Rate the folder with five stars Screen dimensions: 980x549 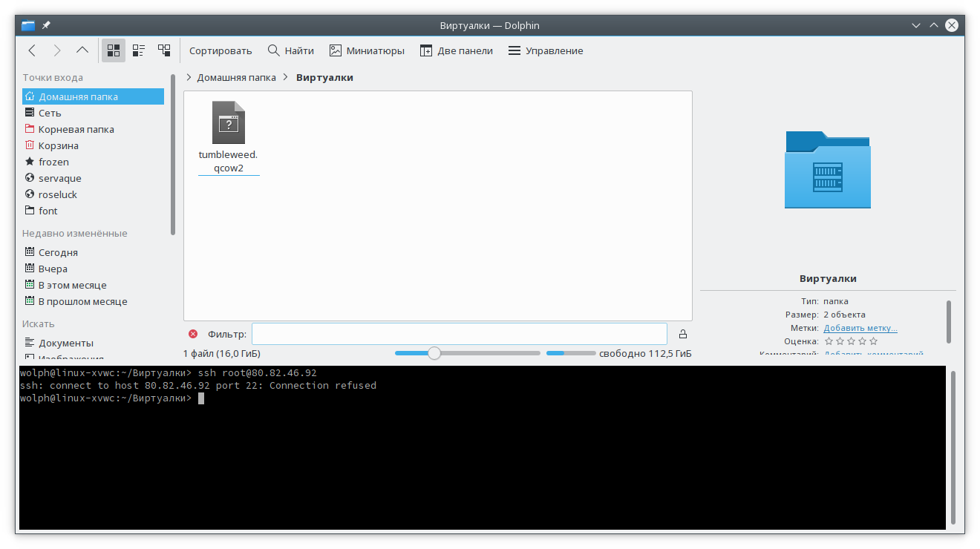[x=873, y=341]
